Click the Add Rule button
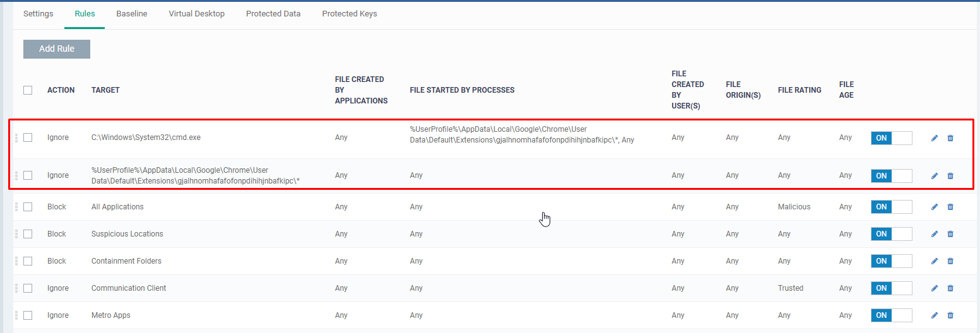980x333 pixels. click(57, 49)
